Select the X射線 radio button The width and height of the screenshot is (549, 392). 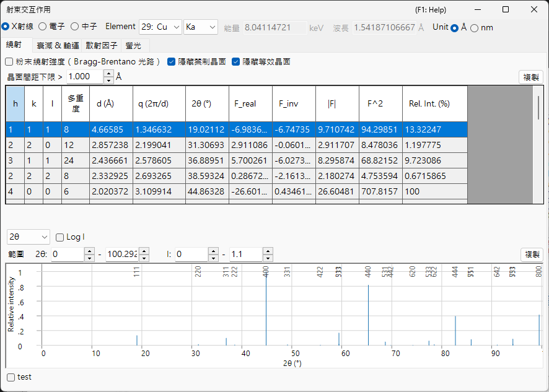point(5,27)
